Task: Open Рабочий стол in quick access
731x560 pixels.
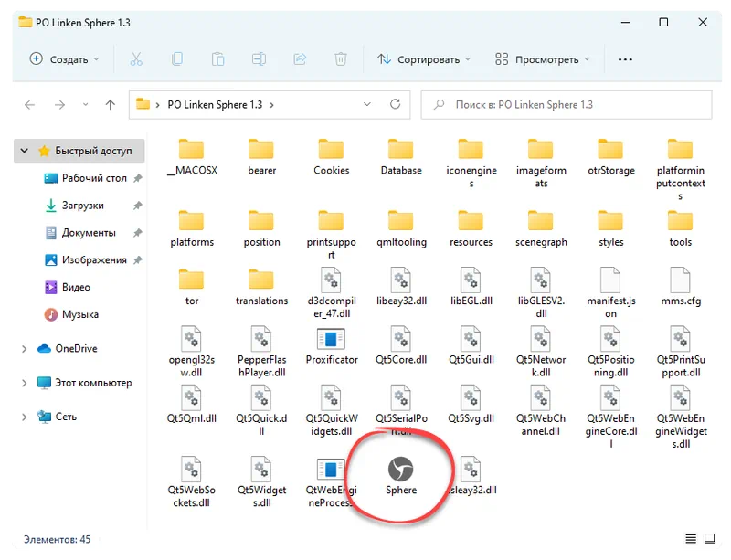Action: (x=93, y=178)
